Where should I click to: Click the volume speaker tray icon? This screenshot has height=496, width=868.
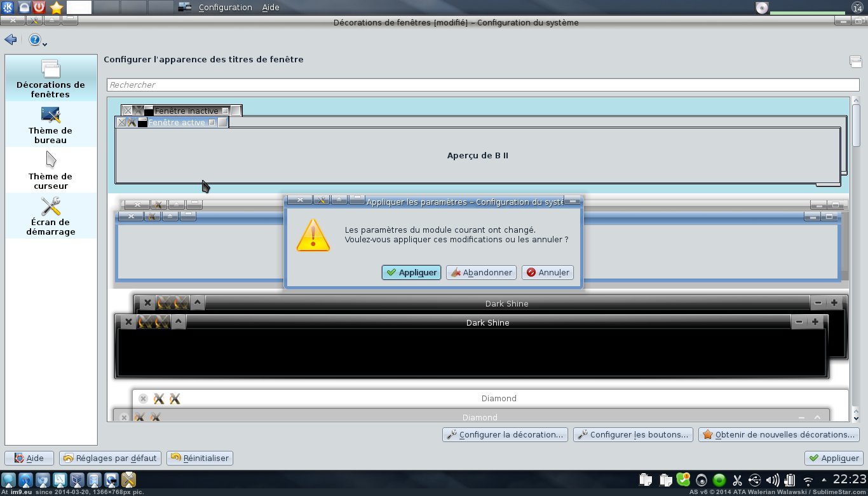click(x=773, y=480)
